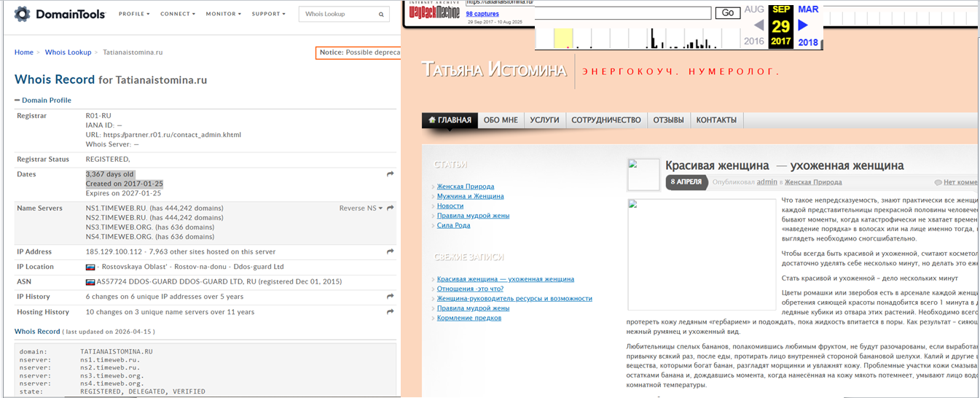Click the large broken article image
Viewport: 980px width, 398px height.
[x=702, y=254]
